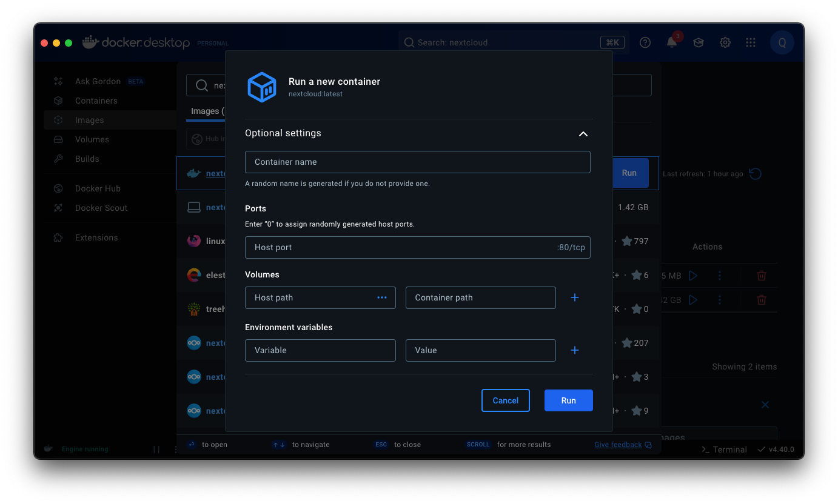Open the kebab menu for the GB-sized row
Image resolution: width=838 pixels, height=504 pixels.
(720, 300)
